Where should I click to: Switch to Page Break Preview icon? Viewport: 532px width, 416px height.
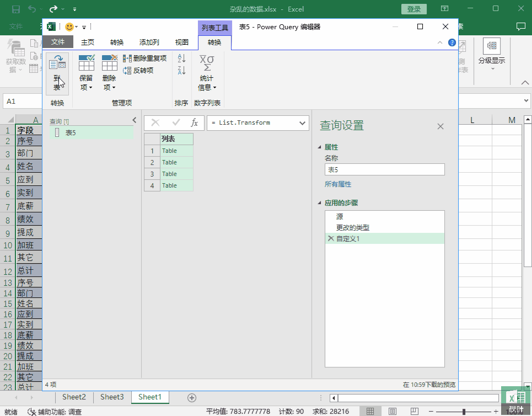414,412
